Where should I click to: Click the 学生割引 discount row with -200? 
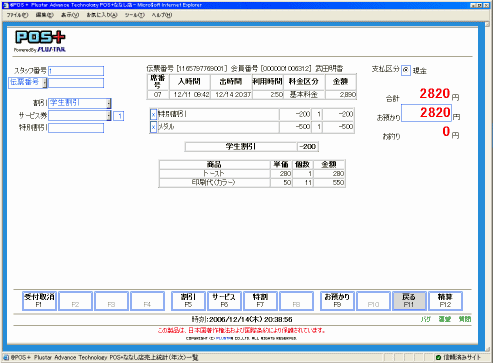click(x=252, y=147)
